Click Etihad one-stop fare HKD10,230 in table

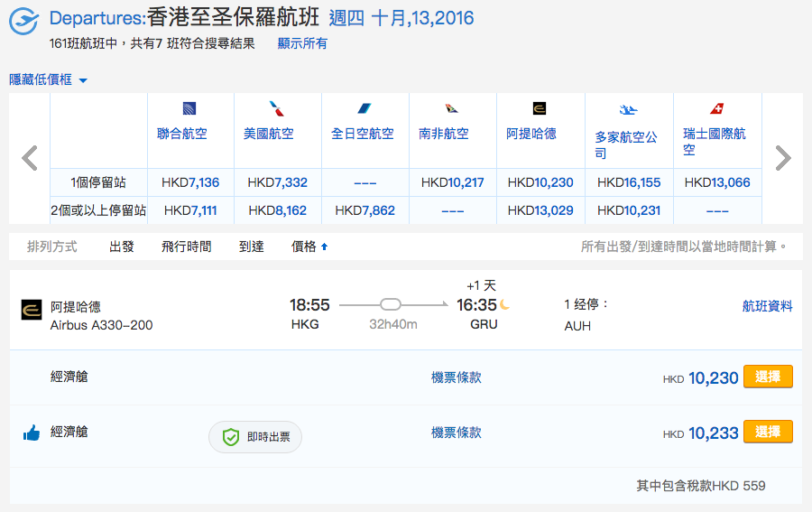tap(540, 182)
